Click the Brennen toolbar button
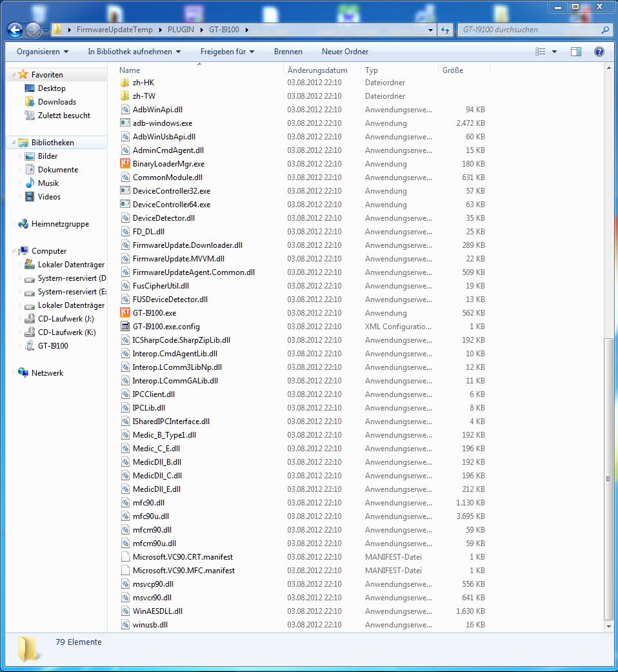 (288, 52)
